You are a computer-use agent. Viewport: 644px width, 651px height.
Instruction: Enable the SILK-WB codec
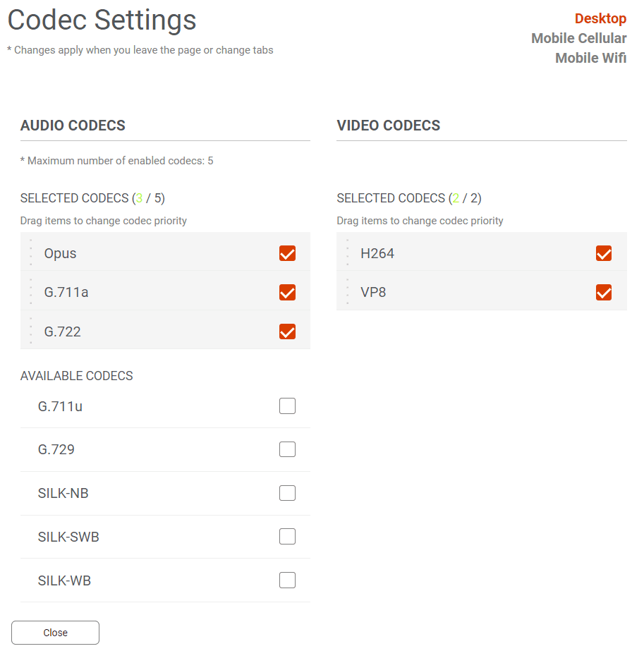click(287, 580)
